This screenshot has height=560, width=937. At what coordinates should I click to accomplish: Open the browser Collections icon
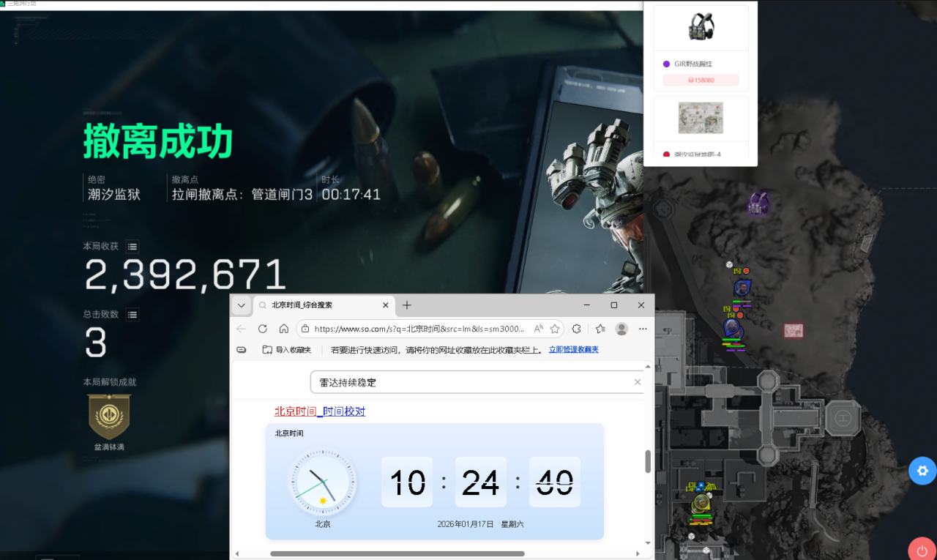(600, 329)
